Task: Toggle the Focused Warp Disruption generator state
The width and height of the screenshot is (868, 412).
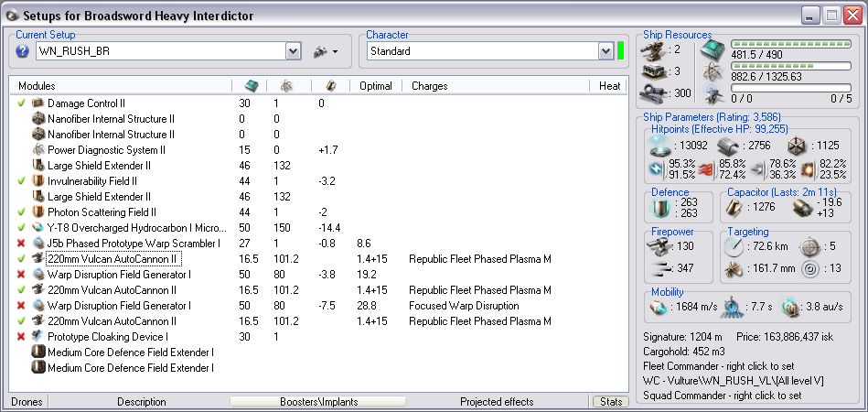Action: click(22, 305)
